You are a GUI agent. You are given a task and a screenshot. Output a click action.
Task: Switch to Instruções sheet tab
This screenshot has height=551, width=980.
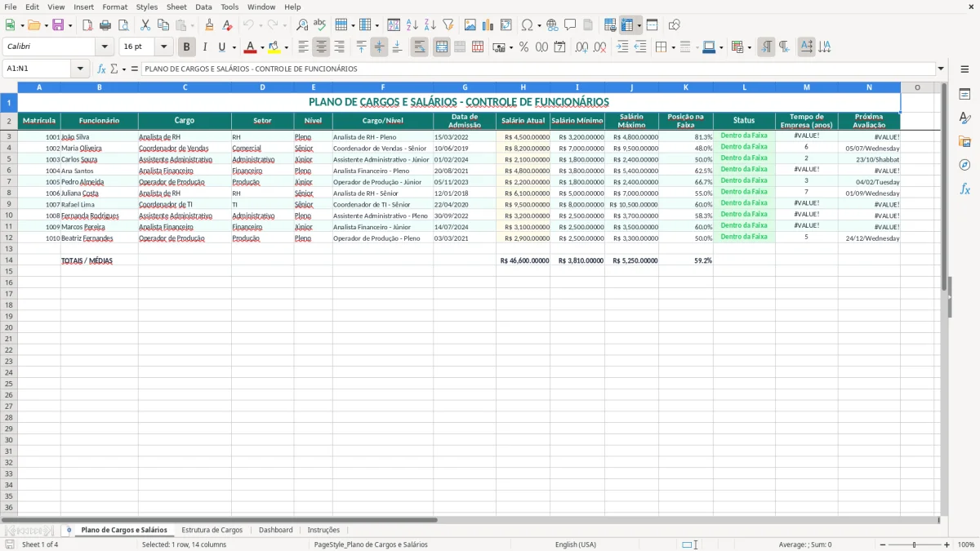[323, 530]
